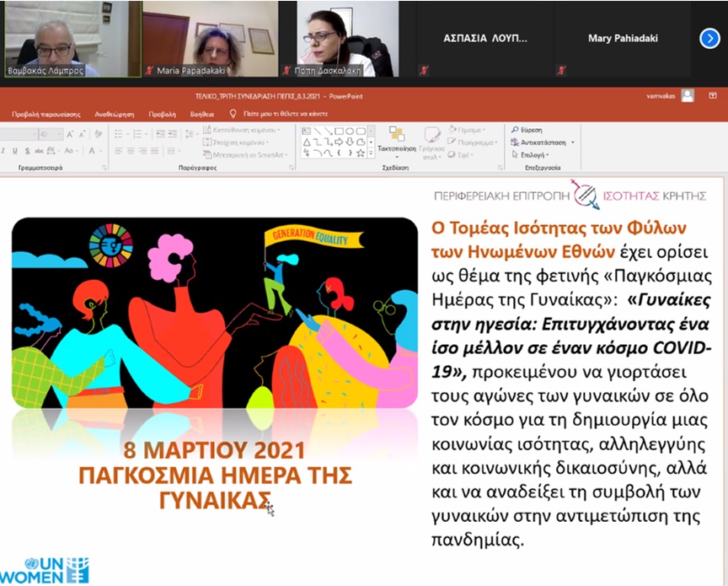728x586 pixels.
Task: Click the Replace (Αντικατάσταση) icon
Action: (514, 142)
